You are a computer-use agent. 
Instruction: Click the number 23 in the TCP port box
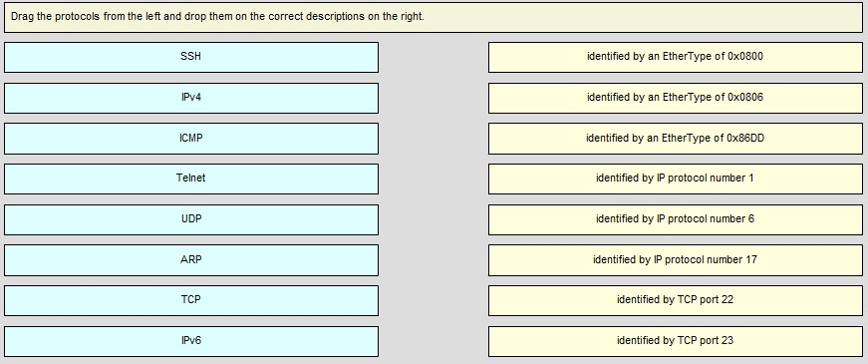pos(727,340)
